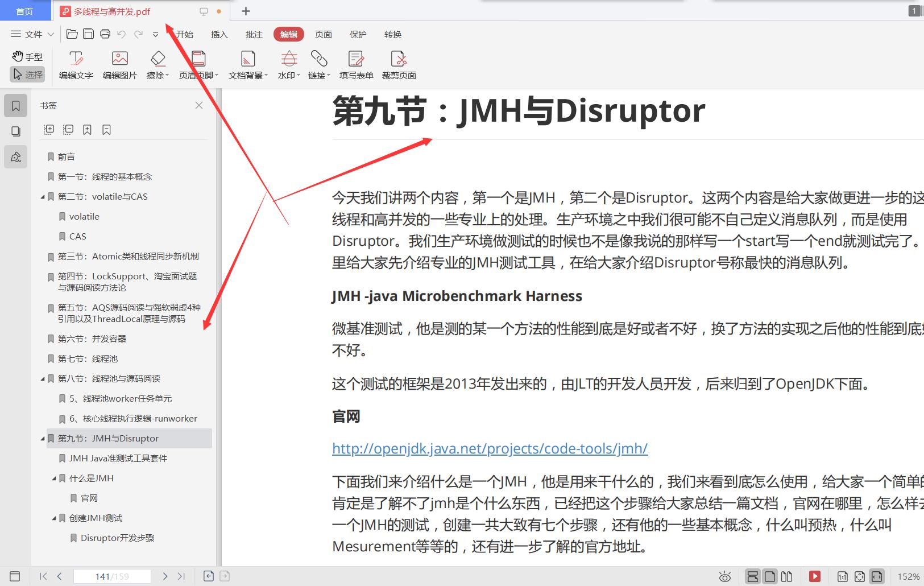Click the collapse all bookmarks icon
Viewport: 924px width, 586px height.
(68, 130)
